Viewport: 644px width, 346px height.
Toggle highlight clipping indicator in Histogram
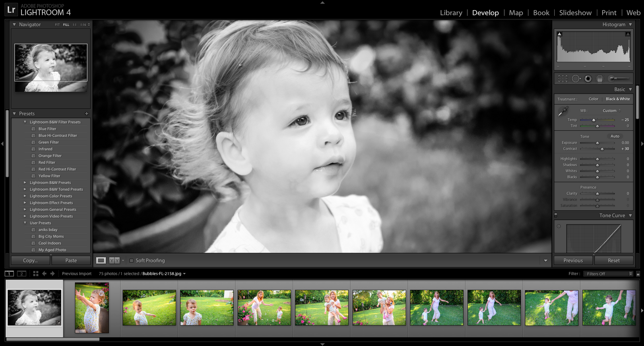pos(627,34)
